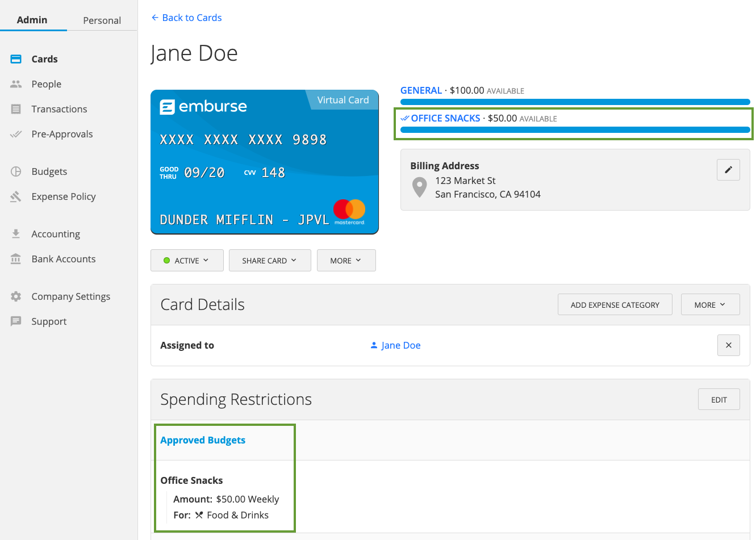Open the ACTIVE status dropdown

click(x=187, y=261)
